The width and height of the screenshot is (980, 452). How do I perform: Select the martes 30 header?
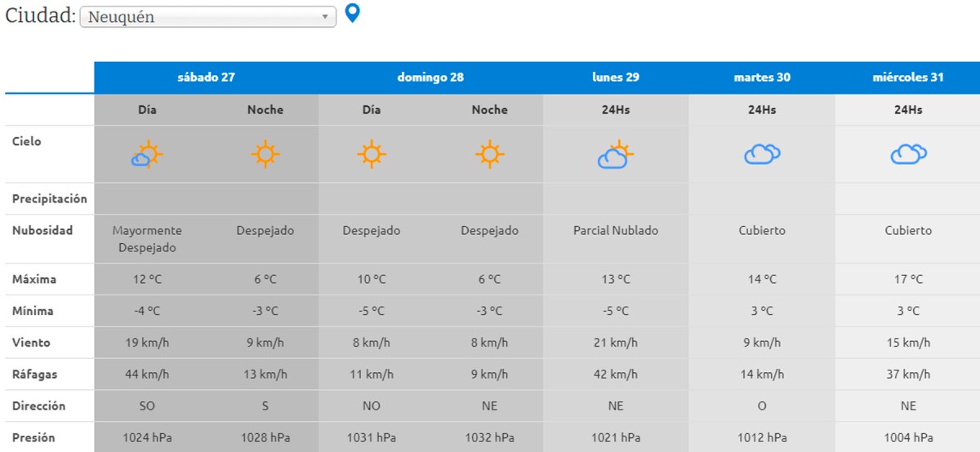pos(761,78)
